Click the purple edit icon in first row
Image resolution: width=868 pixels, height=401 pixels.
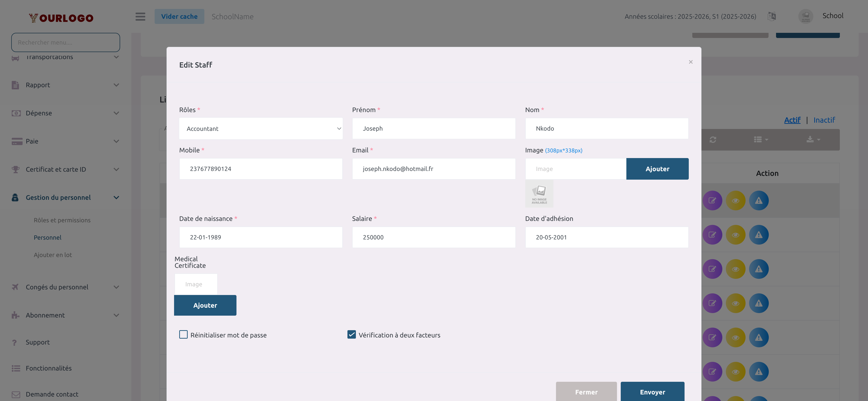pos(712,201)
